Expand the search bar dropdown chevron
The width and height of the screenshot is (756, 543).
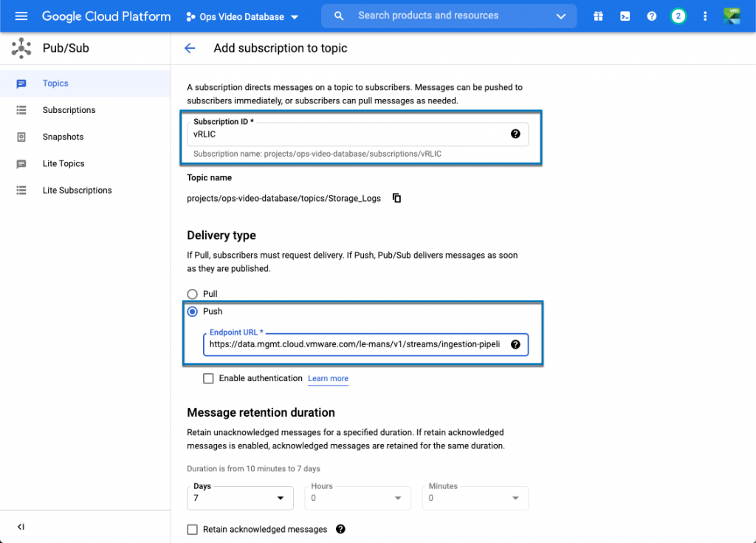coord(561,16)
